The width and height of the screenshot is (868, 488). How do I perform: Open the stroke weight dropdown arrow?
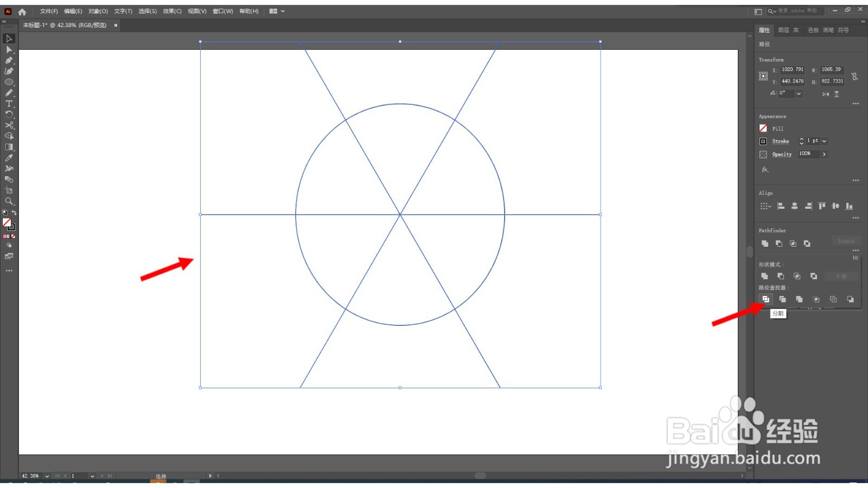(825, 141)
